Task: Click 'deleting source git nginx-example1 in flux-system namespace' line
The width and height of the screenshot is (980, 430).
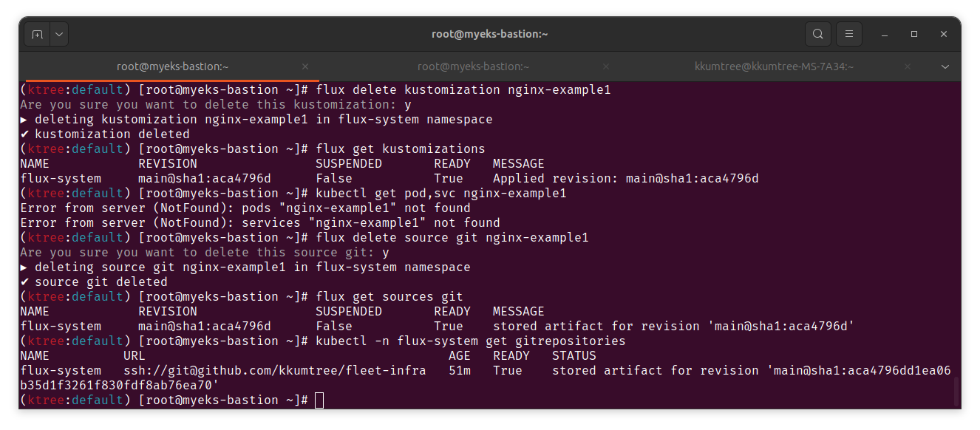Action: coord(245,267)
